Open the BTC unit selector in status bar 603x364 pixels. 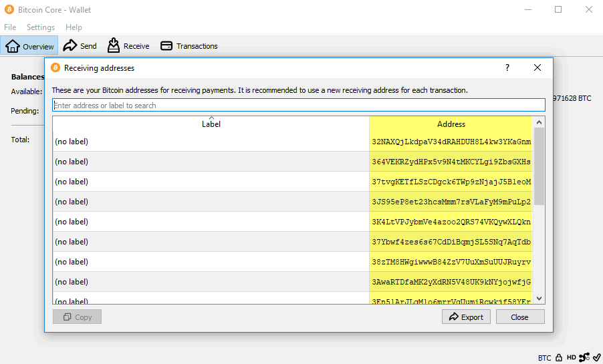point(544,358)
